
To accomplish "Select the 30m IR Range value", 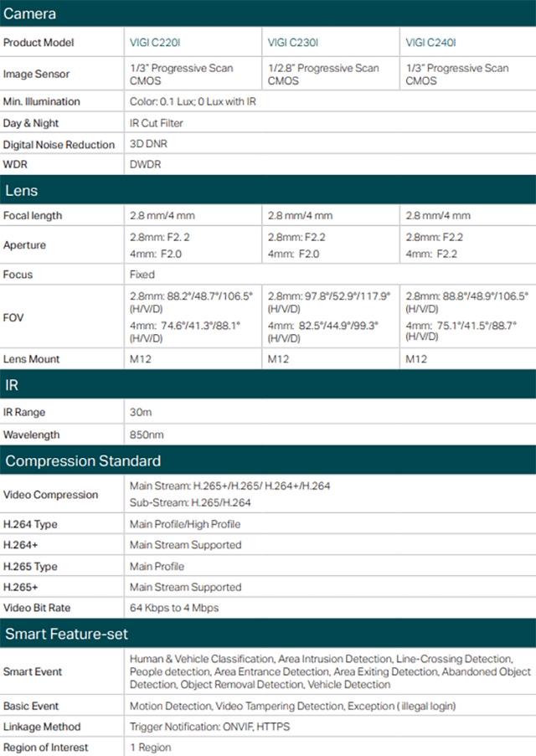I will click(141, 413).
